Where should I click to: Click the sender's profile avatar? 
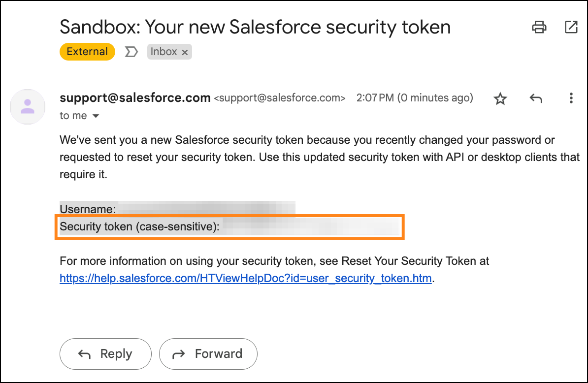28,106
